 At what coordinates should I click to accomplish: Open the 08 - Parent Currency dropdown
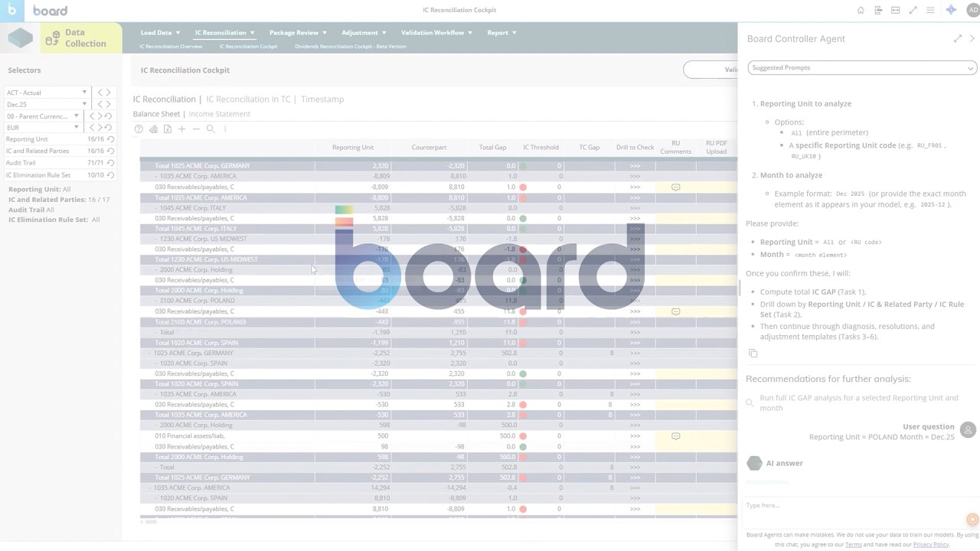point(43,116)
